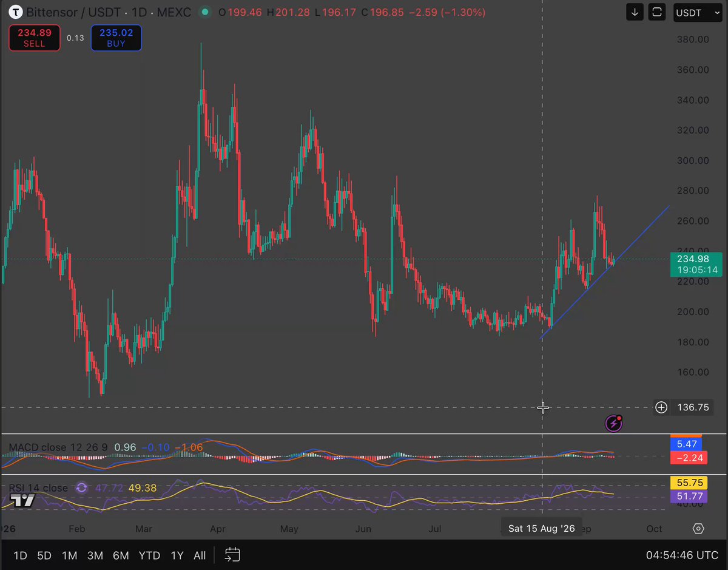
Task: Click the Oct label on time axis
Action: click(x=654, y=529)
